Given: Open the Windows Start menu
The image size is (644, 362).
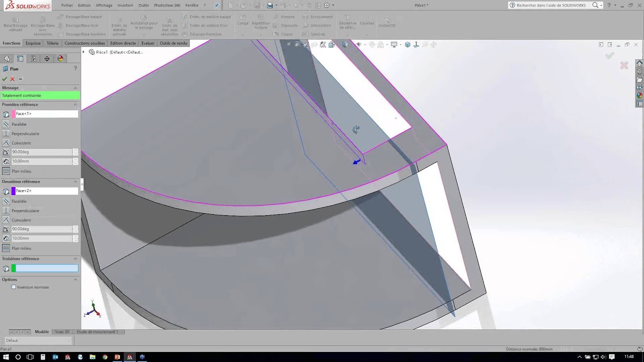Looking at the screenshot, I should 6,357.
